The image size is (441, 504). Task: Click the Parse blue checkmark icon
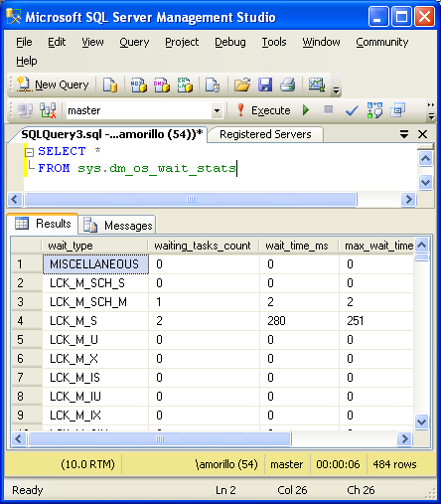tap(352, 110)
